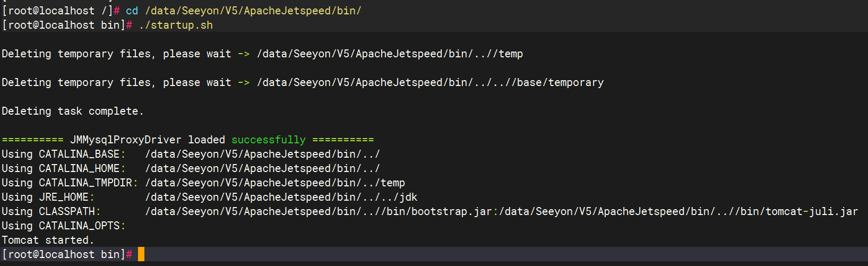Click the 'Deleting task complete.' line
Viewport: 868px width, 266px height.
coord(72,111)
